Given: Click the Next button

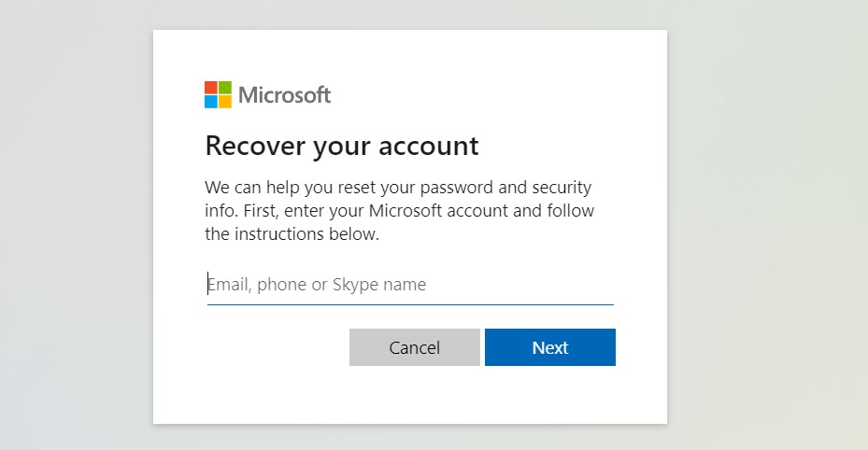Looking at the screenshot, I should [x=549, y=347].
